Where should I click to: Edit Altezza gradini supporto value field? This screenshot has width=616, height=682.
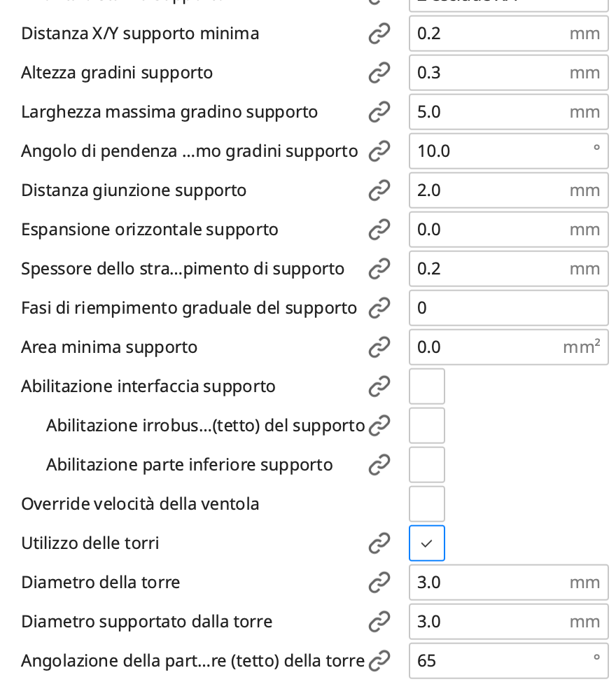[509, 73]
